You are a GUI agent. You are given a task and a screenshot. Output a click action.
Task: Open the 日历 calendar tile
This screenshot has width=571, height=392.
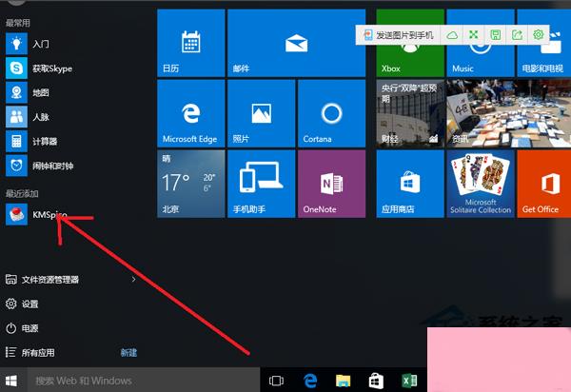coord(191,43)
